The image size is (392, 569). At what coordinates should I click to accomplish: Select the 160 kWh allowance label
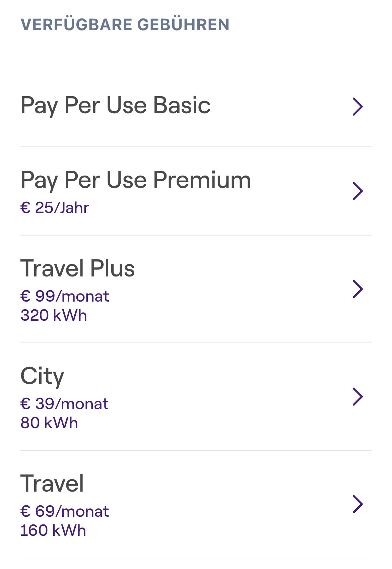(x=53, y=530)
